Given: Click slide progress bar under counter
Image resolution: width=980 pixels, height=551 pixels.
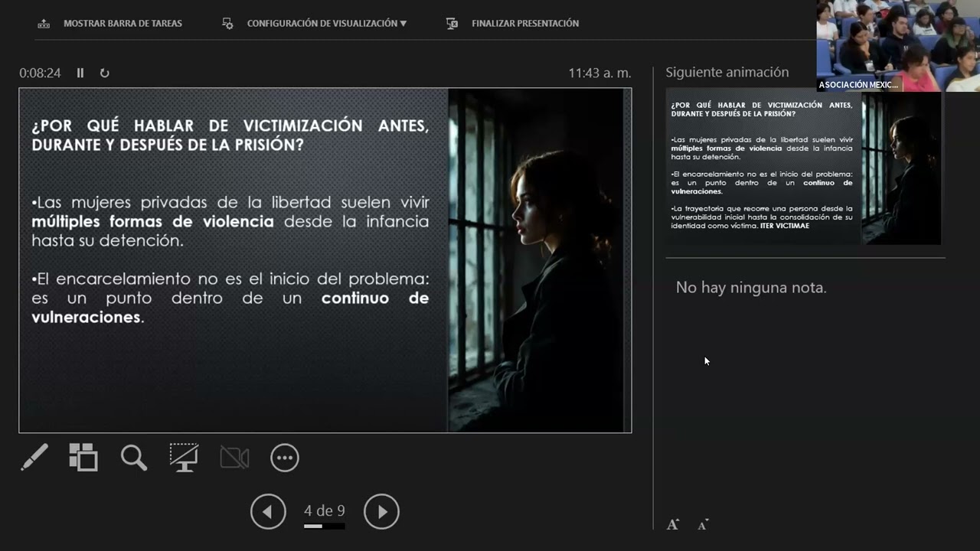Looking at the screenshot, I should (325, 527).
